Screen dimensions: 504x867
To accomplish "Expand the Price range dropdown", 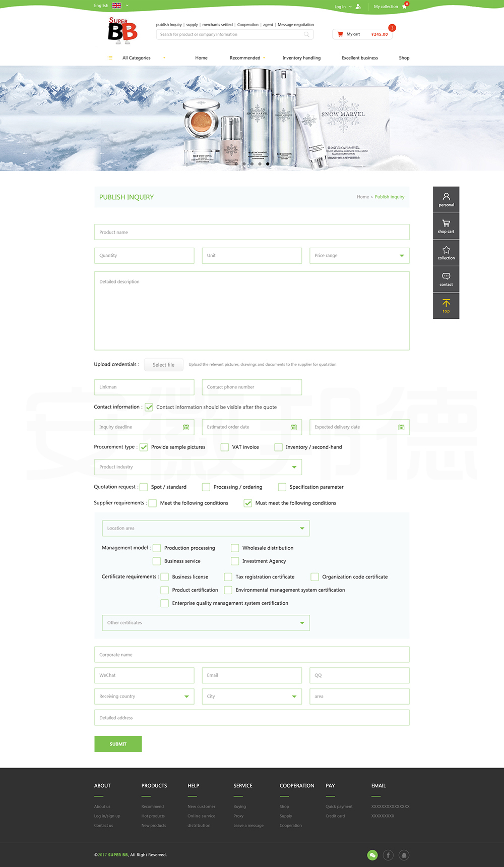I will click(x=402, y=256).
